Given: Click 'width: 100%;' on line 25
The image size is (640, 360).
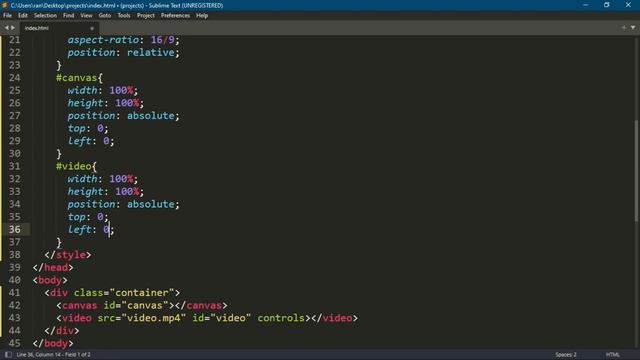Looking at the screenshot, I should [x=102, y=91].
